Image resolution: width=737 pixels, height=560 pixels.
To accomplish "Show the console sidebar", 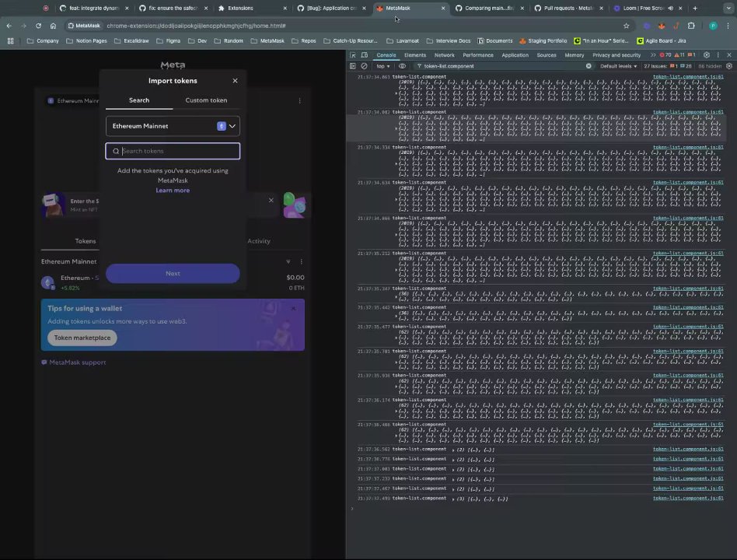I will tap(352, 66).
